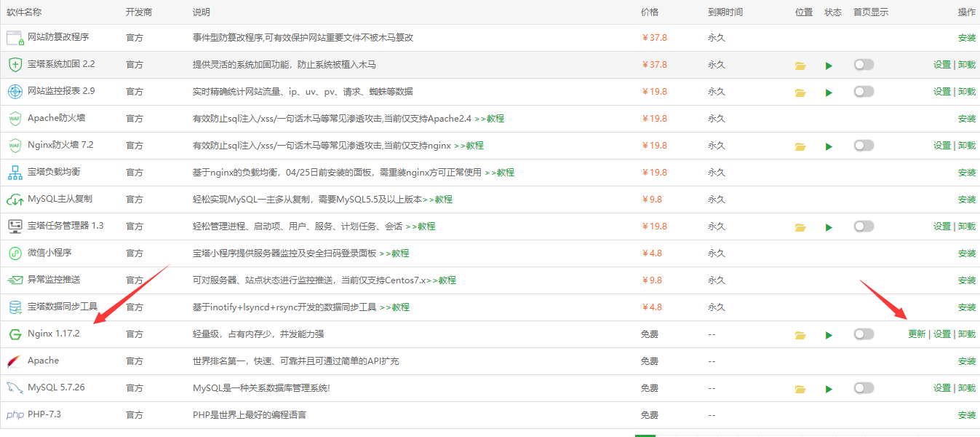Viewport: 980px width, 437px height.
Task: Open the 宝塔任务管理器 >>教程 link
Action: tap(421, 227)
